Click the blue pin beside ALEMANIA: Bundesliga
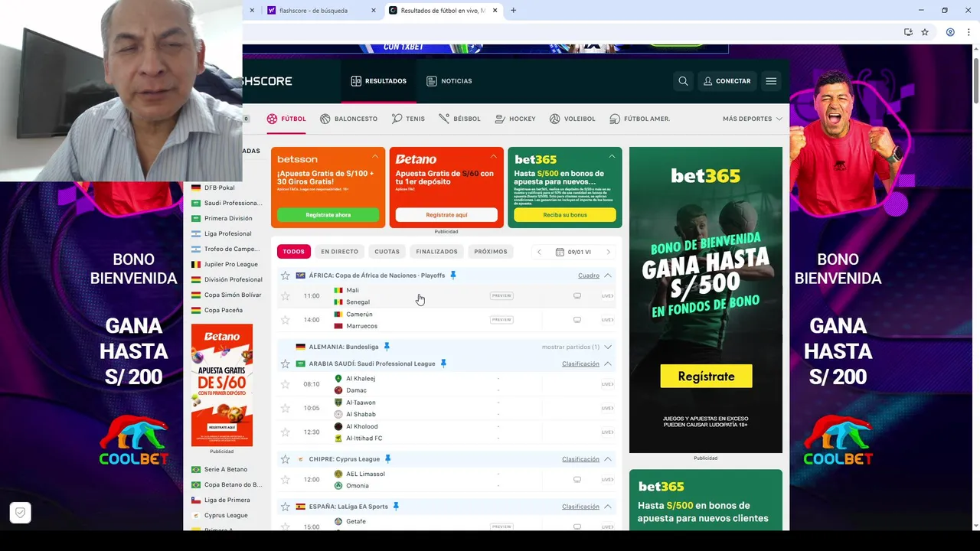Image resolution: width=980 pixels, height=551 pixels. 387,347
